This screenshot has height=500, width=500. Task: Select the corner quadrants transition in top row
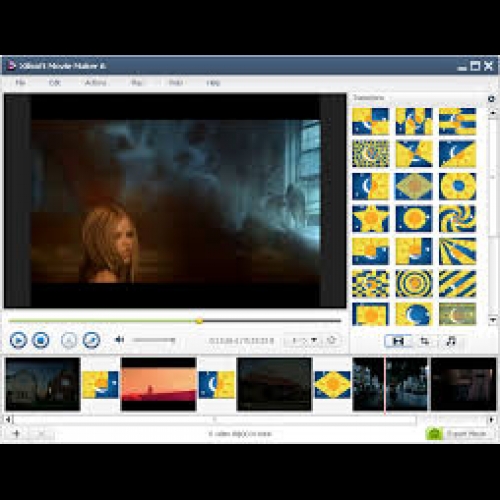371,121
